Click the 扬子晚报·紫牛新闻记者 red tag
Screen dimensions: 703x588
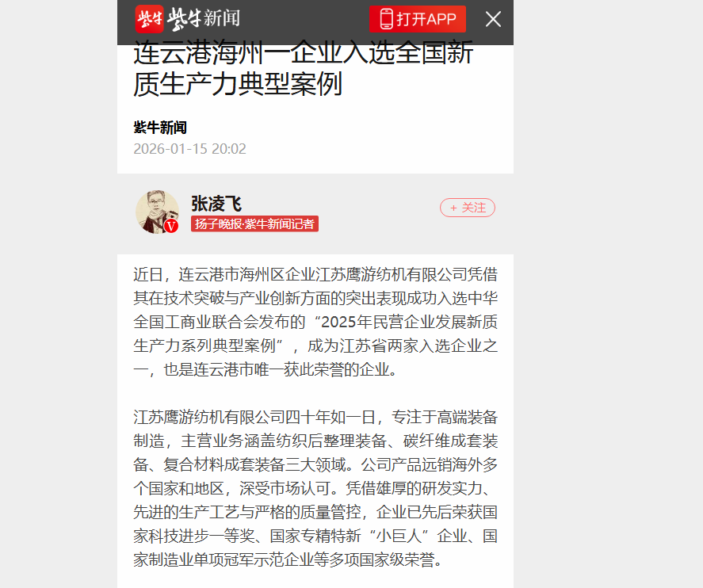[x=254, y=223]
